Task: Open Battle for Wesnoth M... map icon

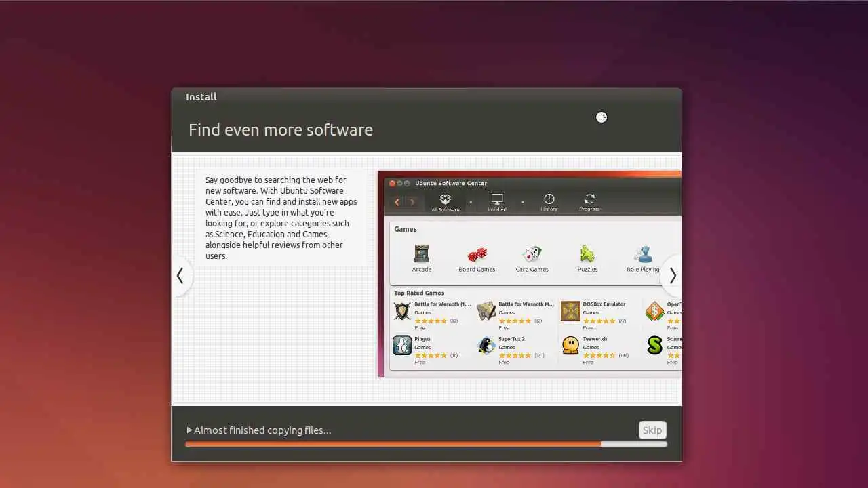Action: click(x=486, y=311)
